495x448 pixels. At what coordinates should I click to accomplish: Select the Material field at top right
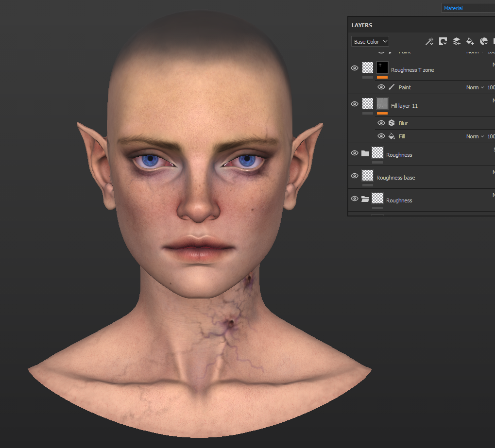(468, 8)
